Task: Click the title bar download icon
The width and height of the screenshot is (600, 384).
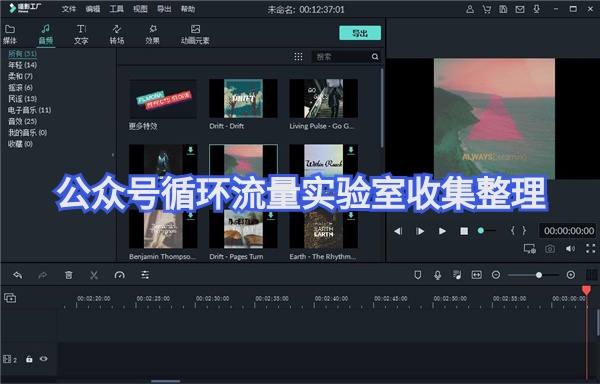Action: (537, 9)
